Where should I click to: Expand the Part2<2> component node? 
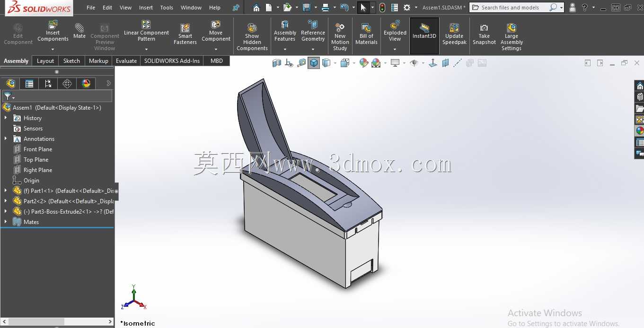click(6, 201)
